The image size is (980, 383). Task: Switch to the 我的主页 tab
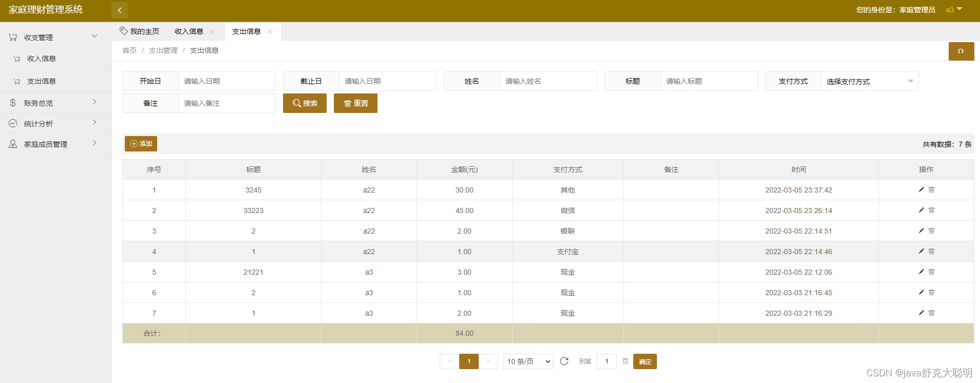(x=140, y=31)
